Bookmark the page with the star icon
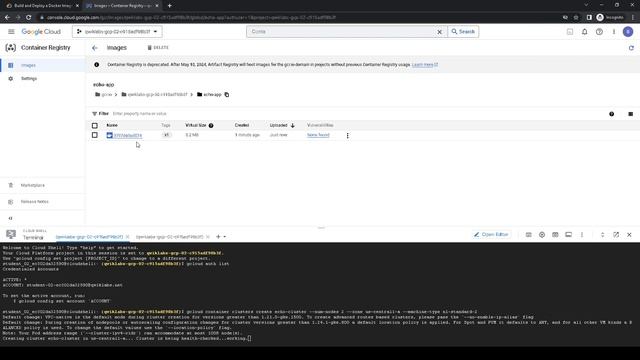640x360 pixels. (x=576, y=18)
